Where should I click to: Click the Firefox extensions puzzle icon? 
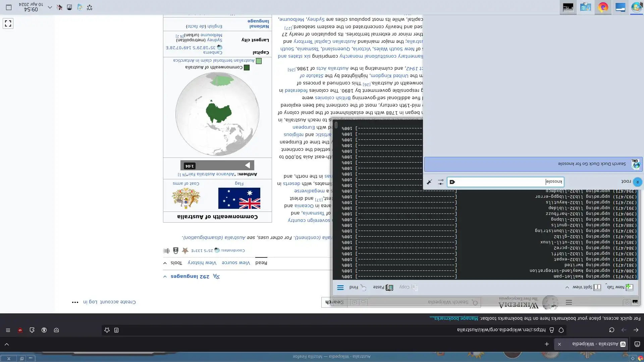pyautogui.click(x=32, y=330)
